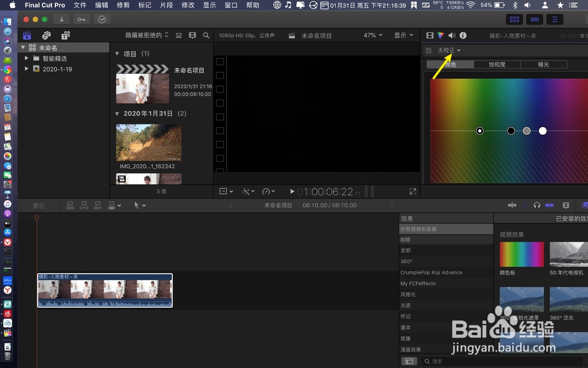Image resolution: width=588 pixels, height=368 pixels.
Task: Toggle the headphones audio skimming icon
Action: (x=537, y=205)
